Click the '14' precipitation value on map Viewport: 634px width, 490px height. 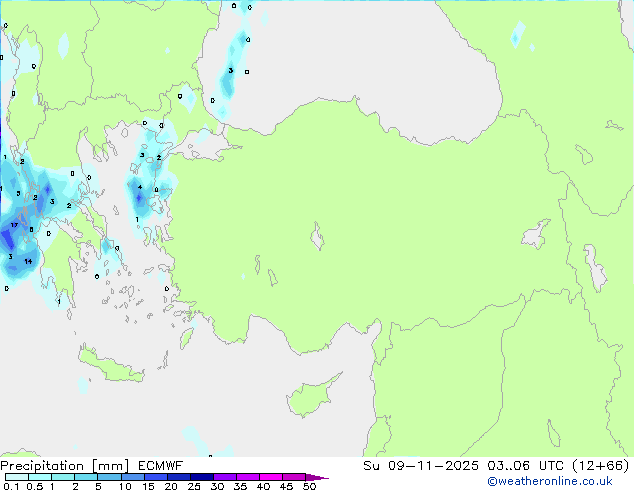coord(28,262)
